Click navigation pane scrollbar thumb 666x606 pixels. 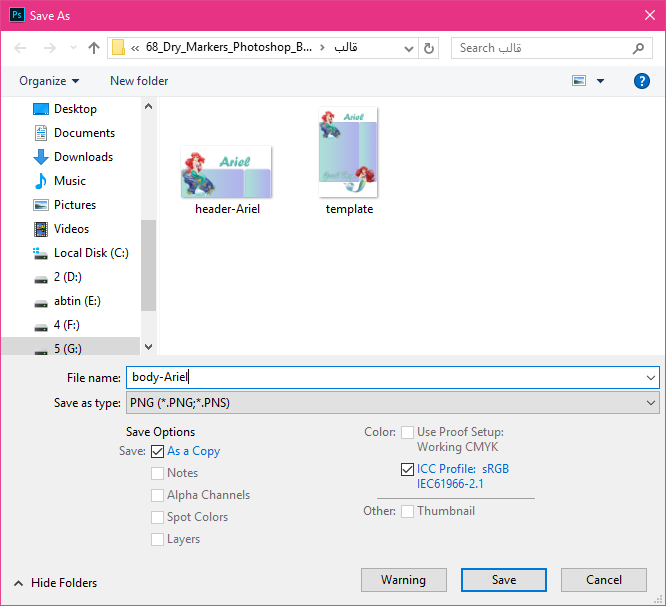148,265
